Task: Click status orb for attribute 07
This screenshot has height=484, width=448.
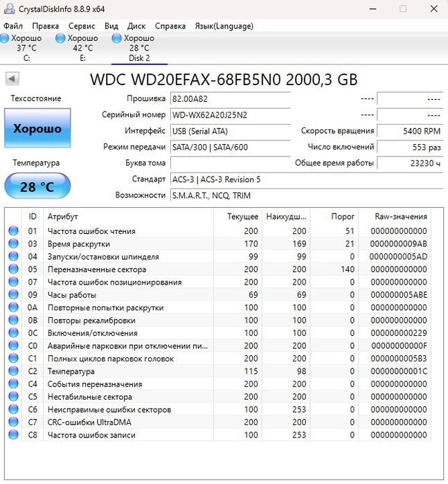Action: click(13, 282)
